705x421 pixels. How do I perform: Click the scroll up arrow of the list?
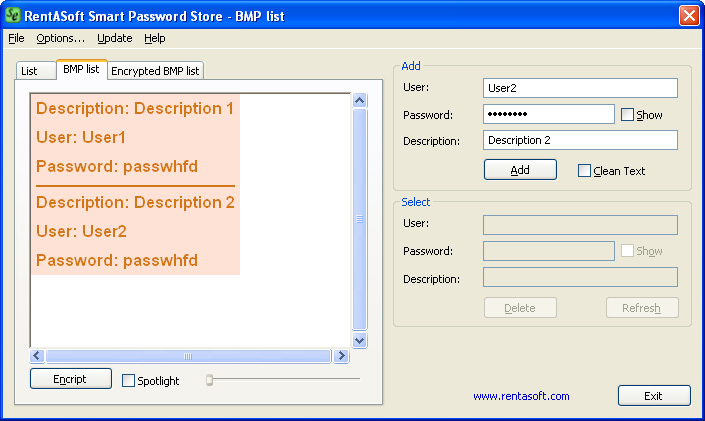tap(360, 100)
